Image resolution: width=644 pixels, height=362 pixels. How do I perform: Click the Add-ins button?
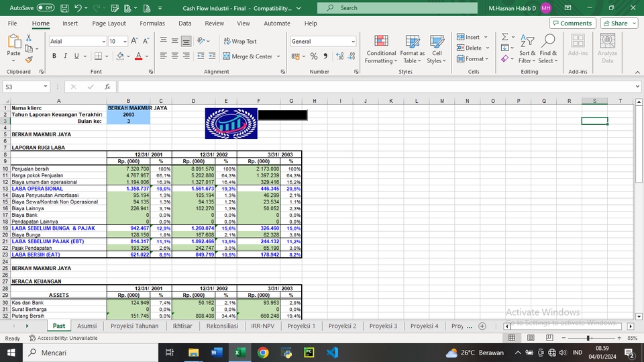click(x=578, y=45)
